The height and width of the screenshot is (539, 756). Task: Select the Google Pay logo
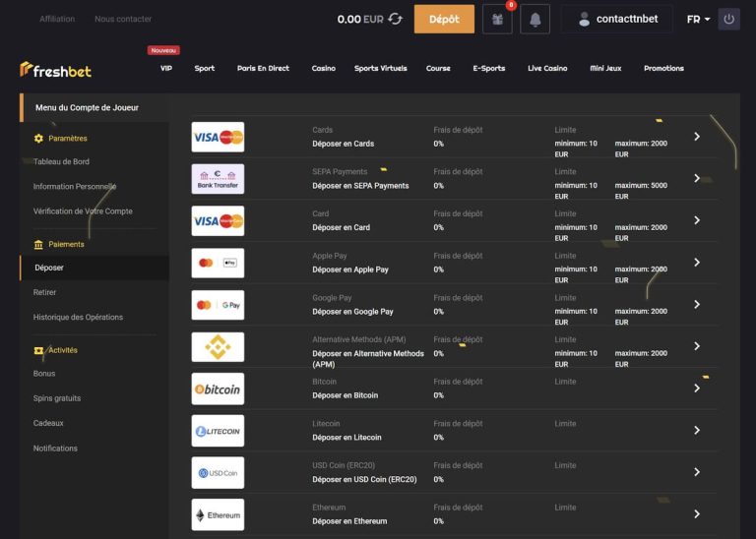click(x=218, y=305)
